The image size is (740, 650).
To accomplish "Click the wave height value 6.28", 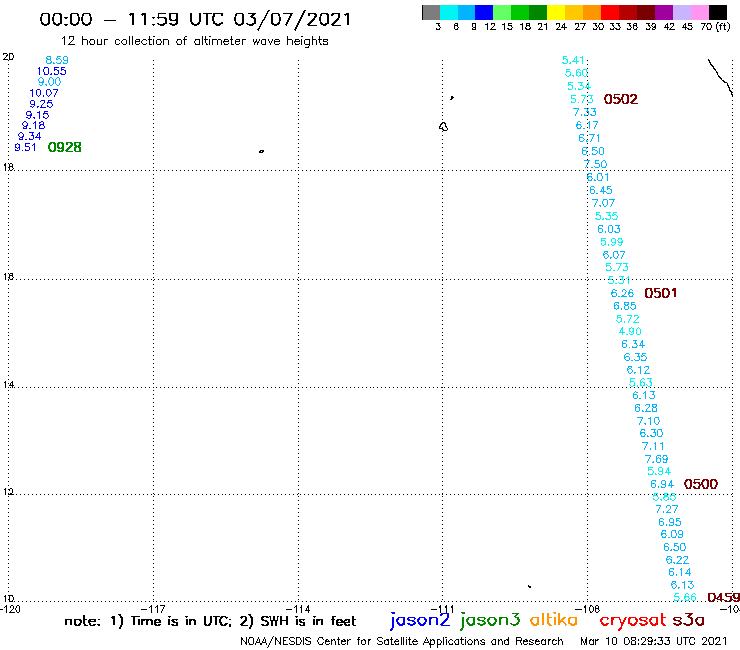I will tap(646, 408).
